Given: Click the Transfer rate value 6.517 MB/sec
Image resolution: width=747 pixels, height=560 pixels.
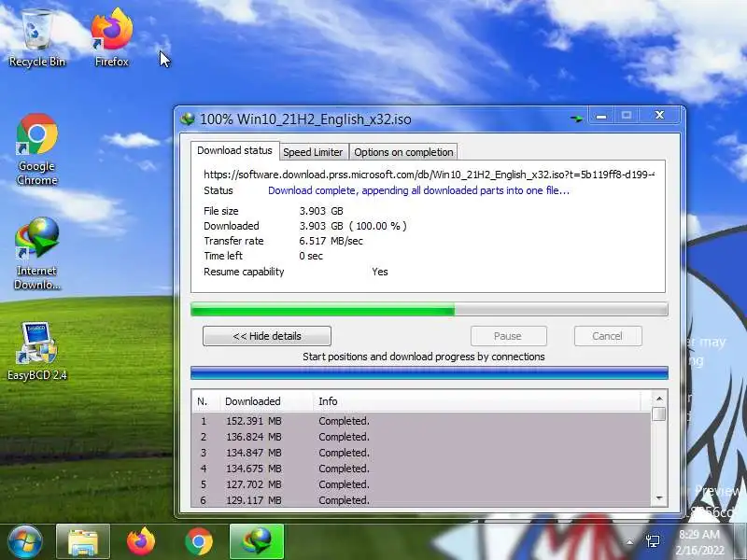Looking at the screenshot, I should tap(331, 241).
